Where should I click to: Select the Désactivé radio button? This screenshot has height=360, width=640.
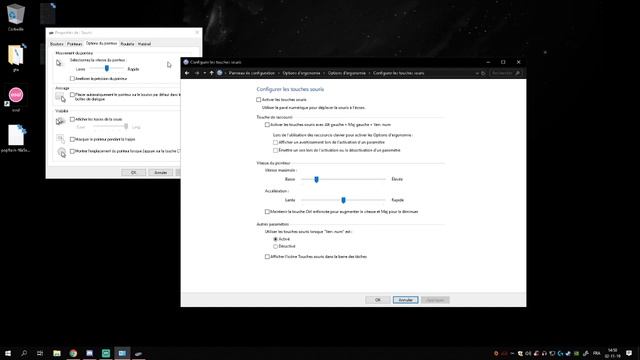(x=276, y=247)
